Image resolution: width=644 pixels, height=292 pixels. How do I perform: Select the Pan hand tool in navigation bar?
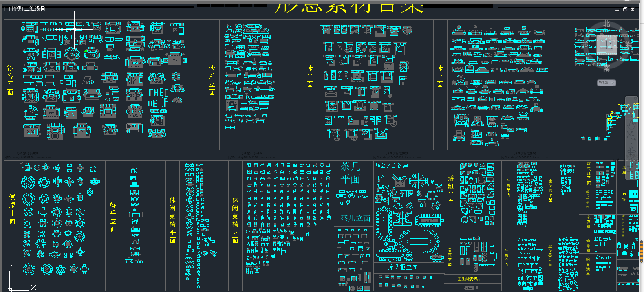point(631,125)
